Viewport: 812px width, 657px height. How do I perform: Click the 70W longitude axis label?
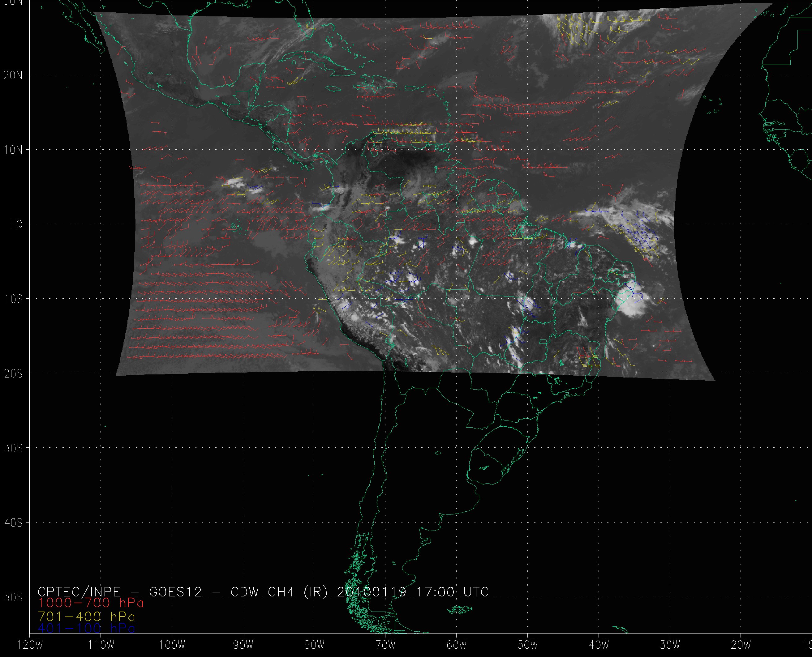click(385, 645)
